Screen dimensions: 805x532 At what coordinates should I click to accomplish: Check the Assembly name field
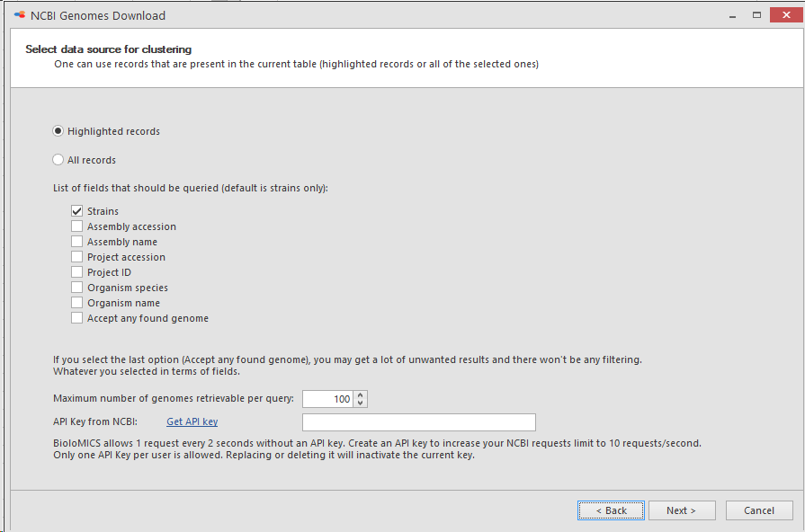(77, 242)
